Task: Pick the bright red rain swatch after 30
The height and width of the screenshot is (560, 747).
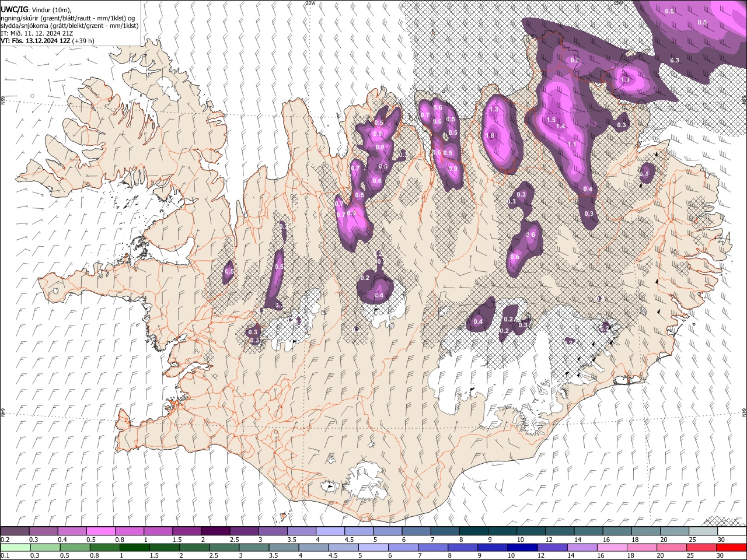Action: tap(731, 547)
